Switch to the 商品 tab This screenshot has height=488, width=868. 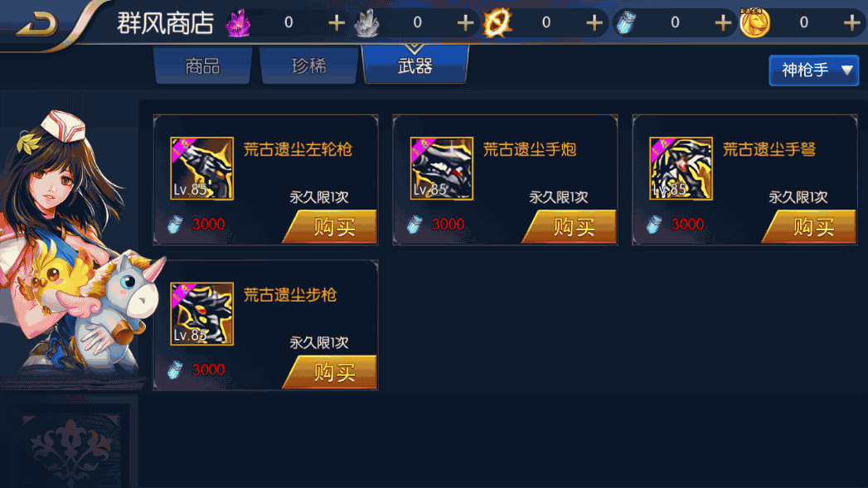coord(202,65)
